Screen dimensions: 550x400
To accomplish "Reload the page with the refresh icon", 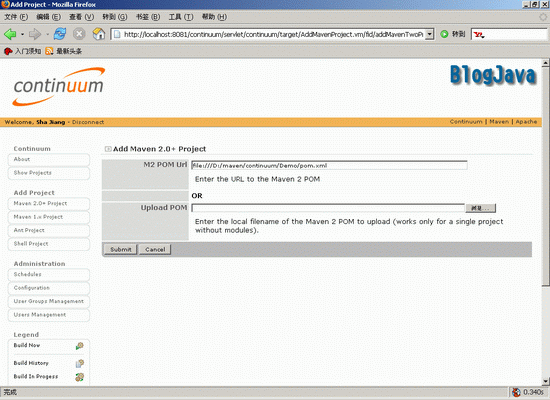I will coord(60,34).
